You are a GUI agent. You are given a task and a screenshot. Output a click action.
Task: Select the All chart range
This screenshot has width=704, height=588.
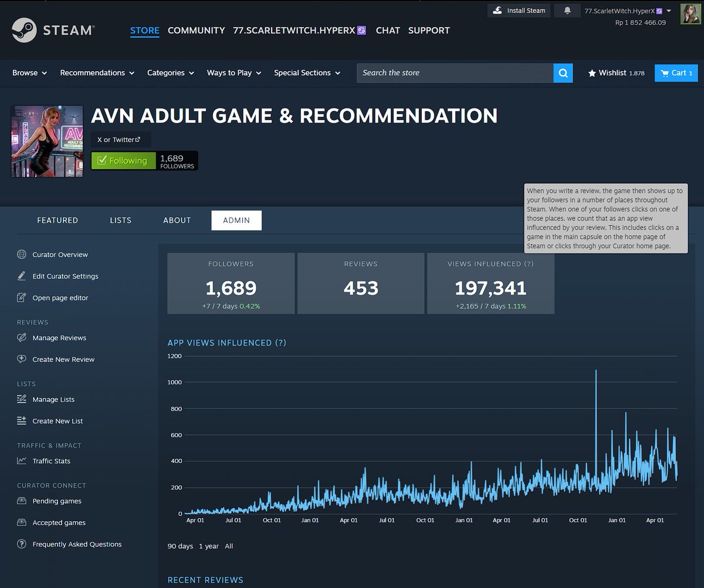tap(229, 546)
